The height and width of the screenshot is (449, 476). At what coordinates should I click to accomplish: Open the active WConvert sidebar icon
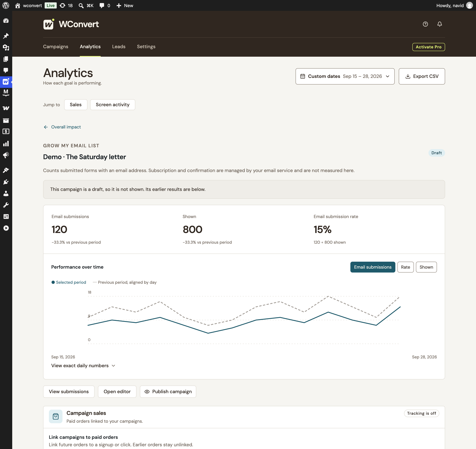tap(6, 82)
